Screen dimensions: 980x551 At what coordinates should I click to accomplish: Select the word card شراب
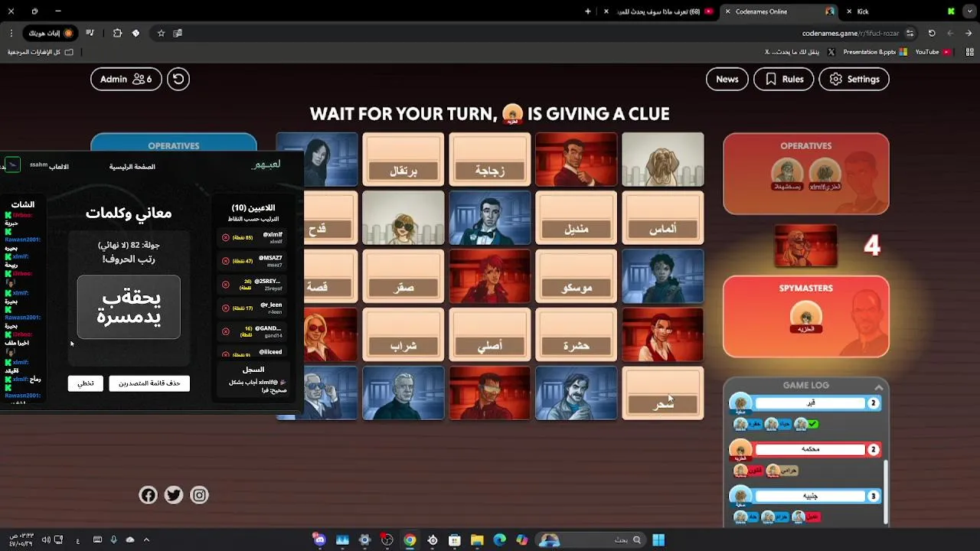click(403, 334)
